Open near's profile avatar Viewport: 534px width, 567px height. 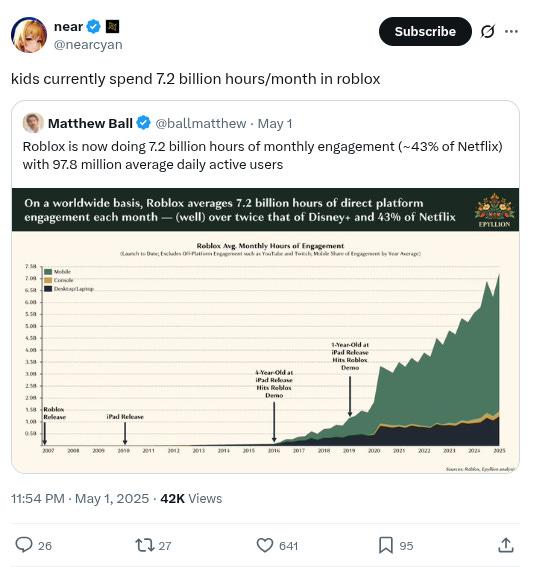coord(29,35)
